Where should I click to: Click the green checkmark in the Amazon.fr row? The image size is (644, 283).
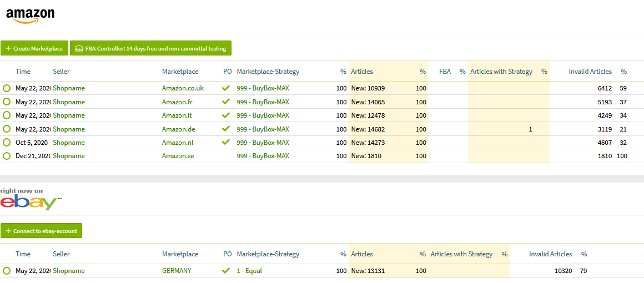(225, 102)
